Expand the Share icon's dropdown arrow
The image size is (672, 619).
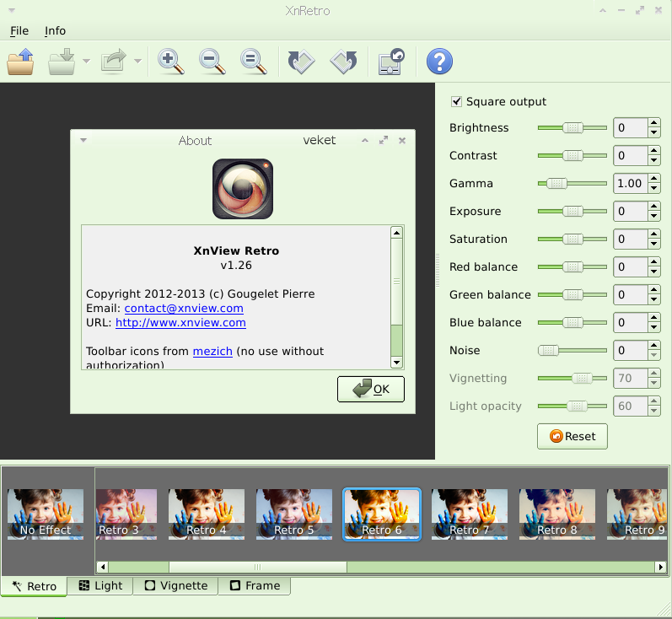tap(138, 62)
